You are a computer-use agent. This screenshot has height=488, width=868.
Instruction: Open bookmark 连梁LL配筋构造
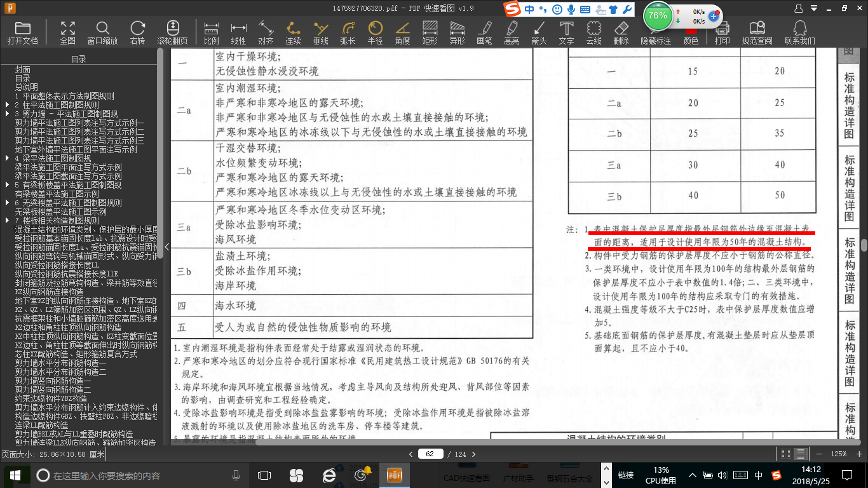pos(41,425)
